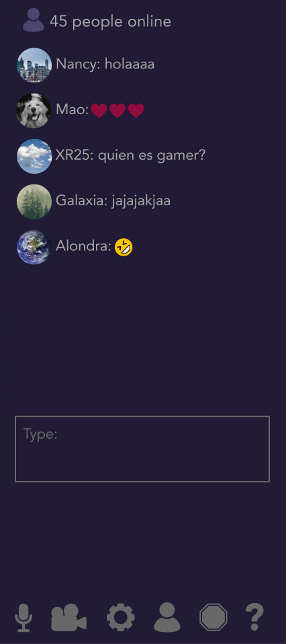Click the people online user icon
Screen dimensions: 286x644
pyautogui.click(x=34, y=21)
